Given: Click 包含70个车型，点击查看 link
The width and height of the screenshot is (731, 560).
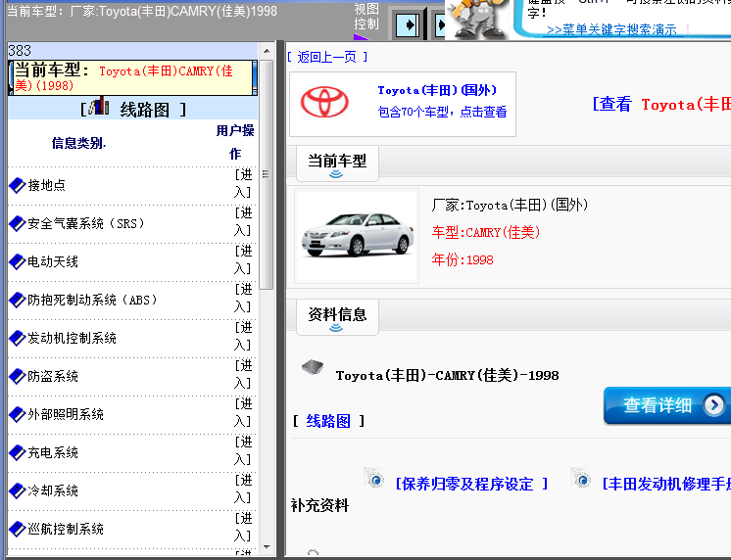Looking at the screenshot, I should coord(442,112).
